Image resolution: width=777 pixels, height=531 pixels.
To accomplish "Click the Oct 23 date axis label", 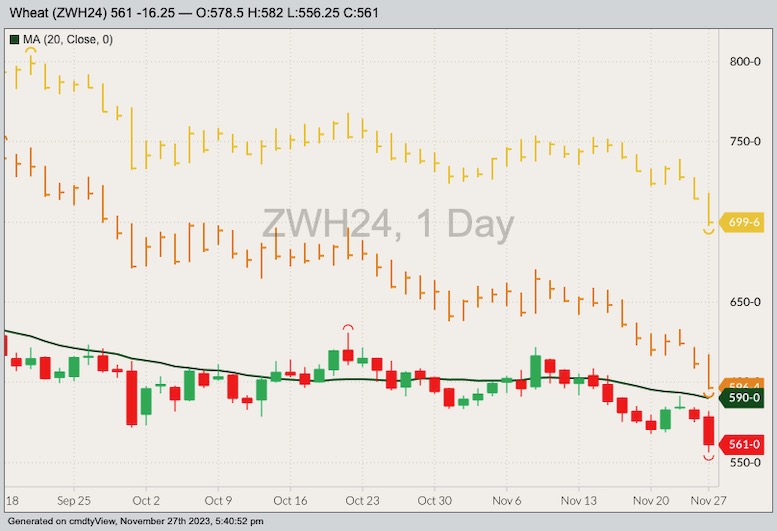I will click(362, 501).
